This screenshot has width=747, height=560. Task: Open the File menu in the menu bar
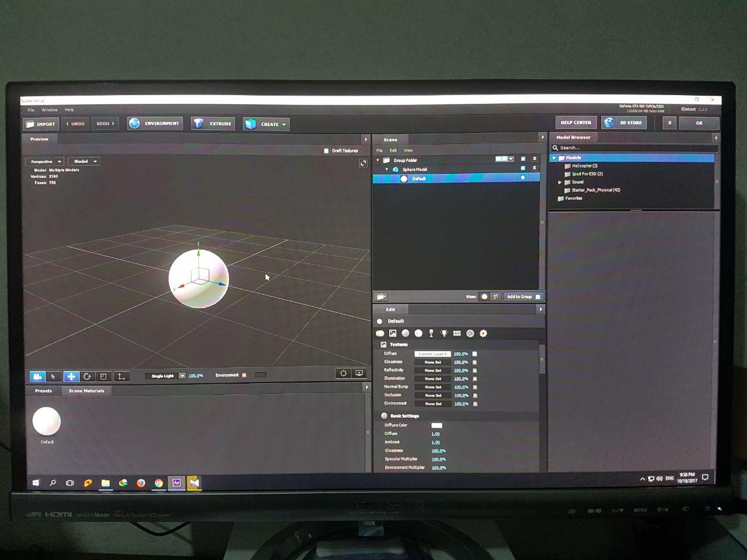click(31, 110)
